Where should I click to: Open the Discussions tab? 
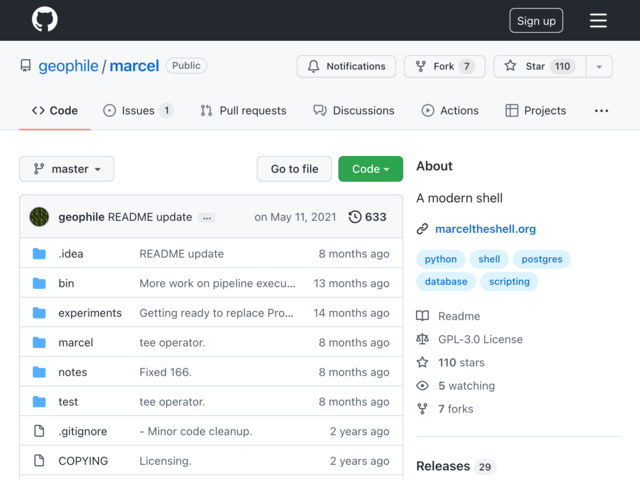(x=354, y=111)
